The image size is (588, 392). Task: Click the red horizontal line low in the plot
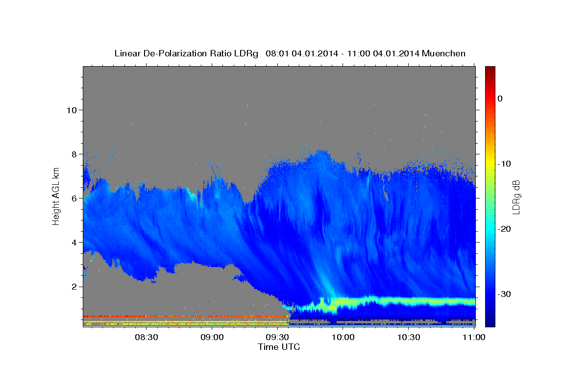coord(185,316)
